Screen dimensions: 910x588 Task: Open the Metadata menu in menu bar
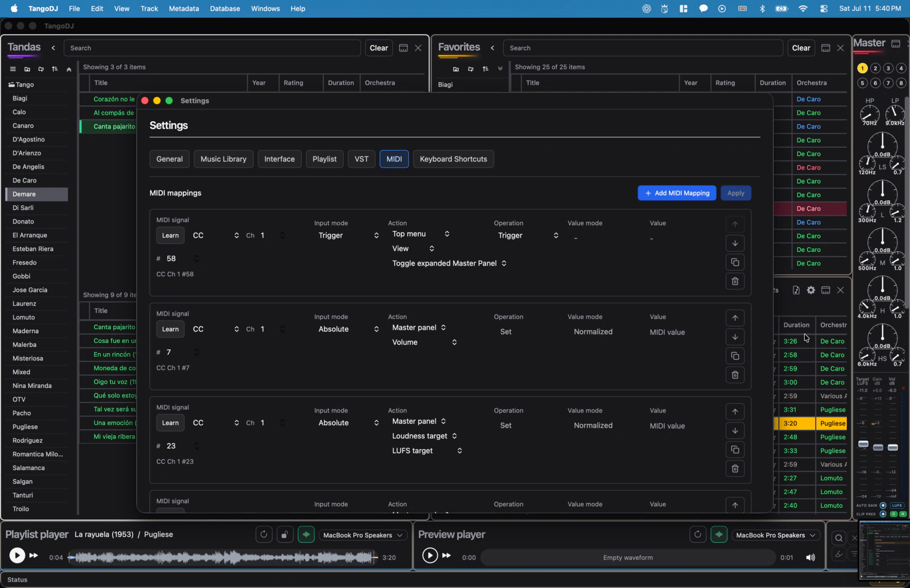[x=184, y=9]
